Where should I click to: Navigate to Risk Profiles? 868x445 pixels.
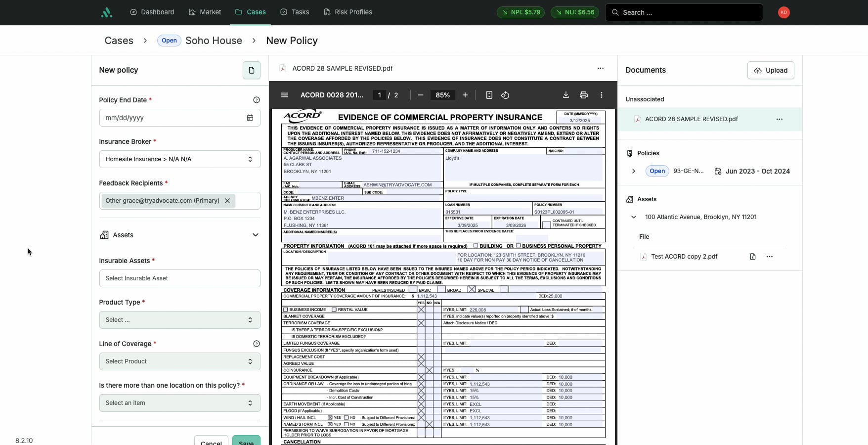click(x=347, y=12)
